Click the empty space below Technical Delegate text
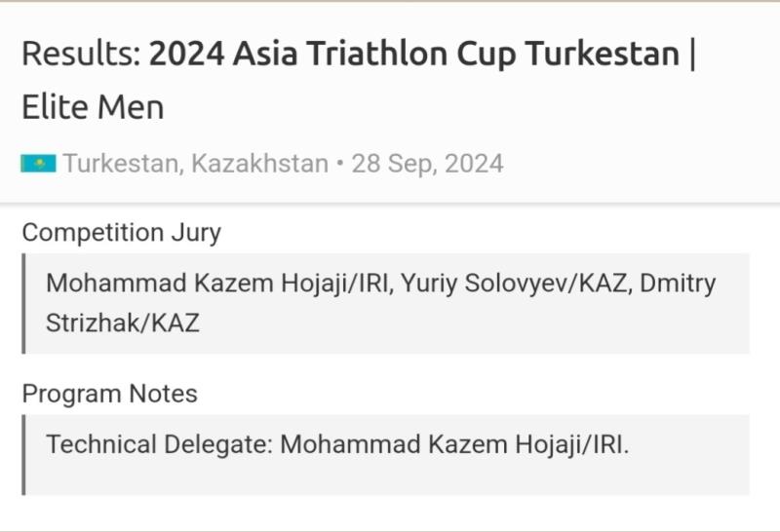Image resolution: width=780 pixels, height=532 pixels. point(387,477)
